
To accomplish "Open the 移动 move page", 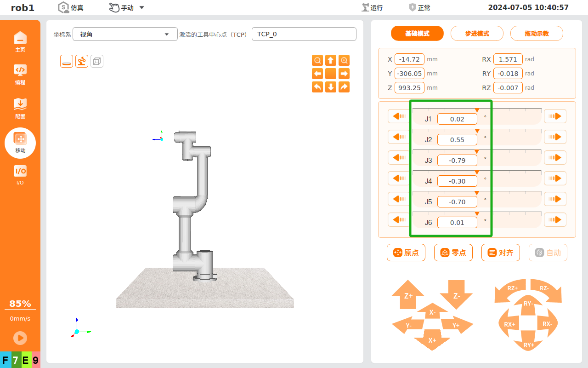I will tap(20, 143).
